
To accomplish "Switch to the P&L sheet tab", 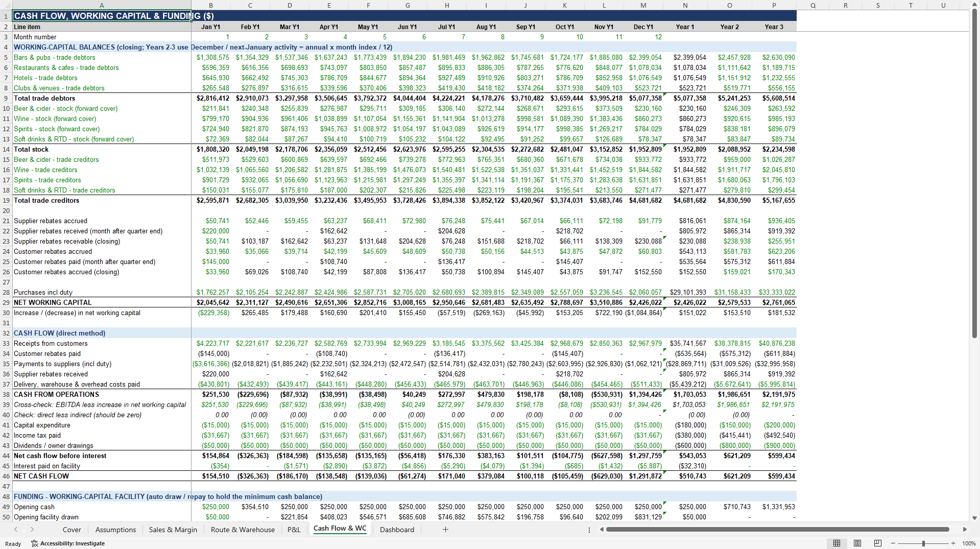I will (x=294, y=530).
